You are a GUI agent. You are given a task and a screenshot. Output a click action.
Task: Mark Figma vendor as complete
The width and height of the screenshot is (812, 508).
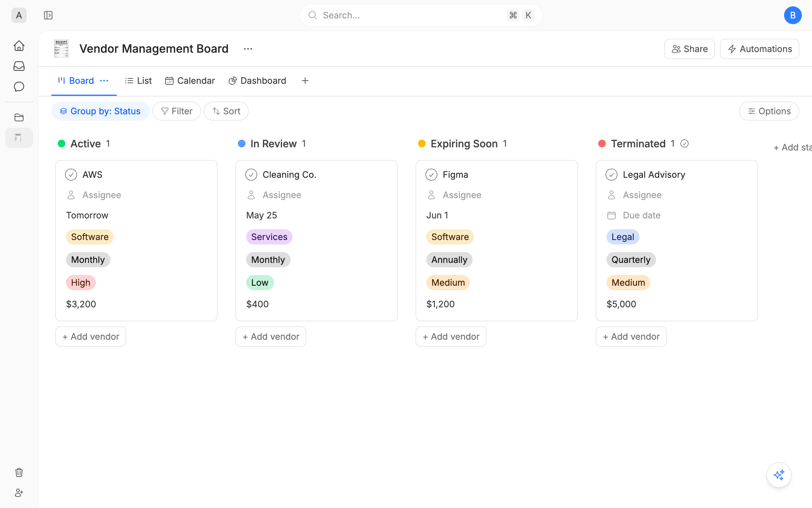pos(431,175)
